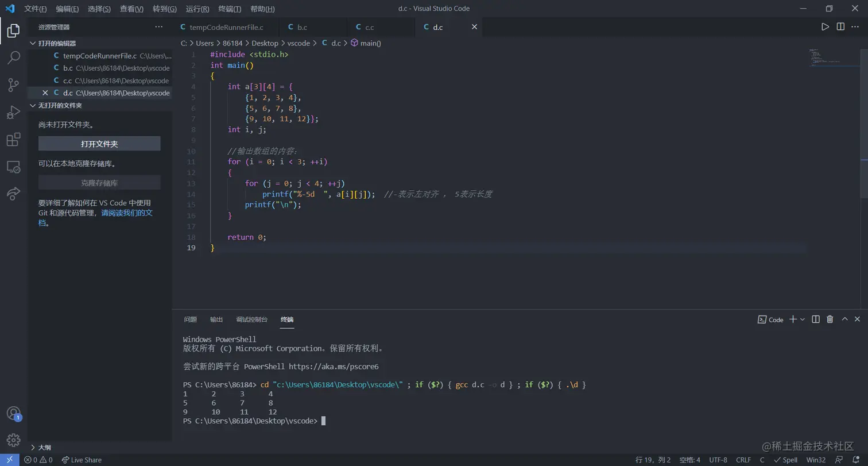This screenshot has height=466, width=868.
Task: Click the 克隆存储库 button
Action: (99, 183)
